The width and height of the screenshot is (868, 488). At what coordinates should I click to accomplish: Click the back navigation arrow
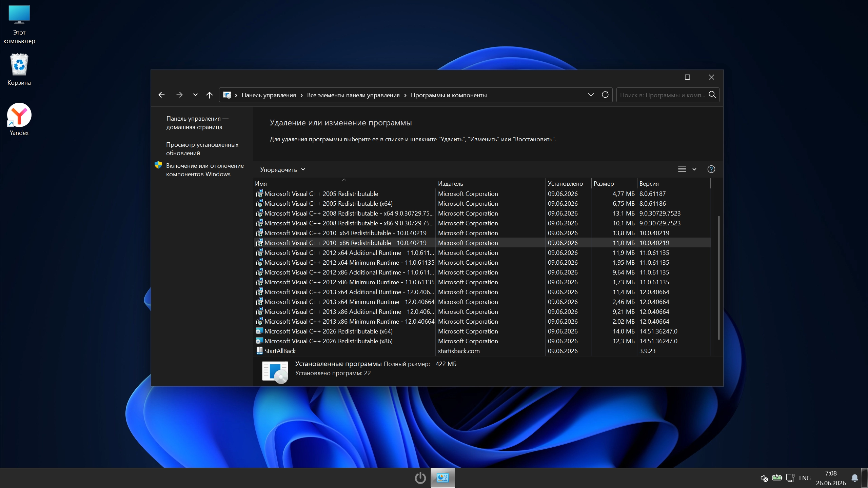161,95
